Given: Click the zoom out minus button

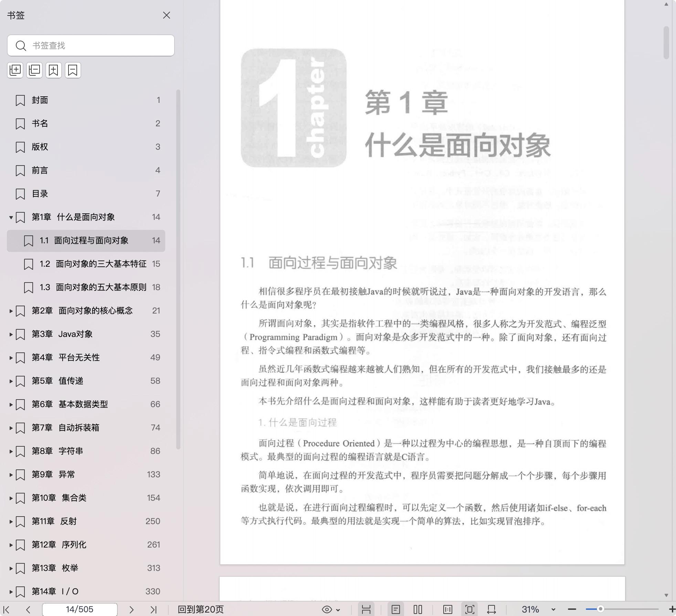Looking at the screenshot, I should (x=572, y=609).
